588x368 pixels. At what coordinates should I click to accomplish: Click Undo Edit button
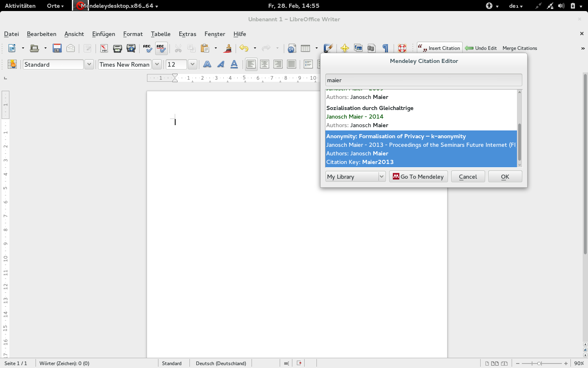(481, 48)
